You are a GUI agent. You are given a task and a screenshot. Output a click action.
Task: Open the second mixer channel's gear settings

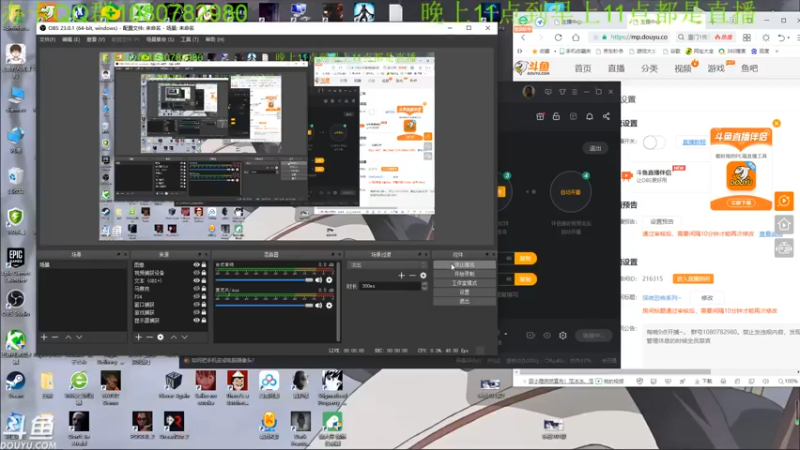[x=329, y=305]
